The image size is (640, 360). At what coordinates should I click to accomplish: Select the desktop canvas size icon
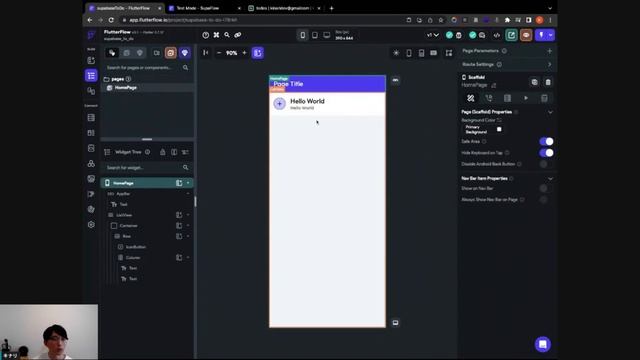327,35
